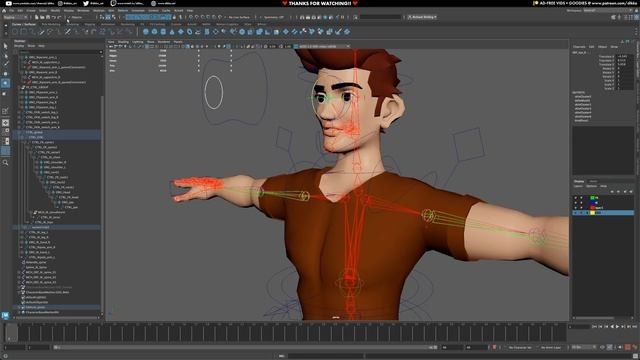Activate the highlighted Rotate tool
The width and height of the screenshot is (640, 360).
click(5, 83)
